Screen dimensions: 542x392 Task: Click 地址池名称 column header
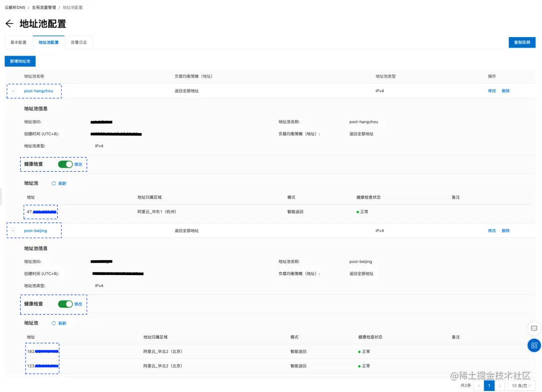click(34, 76)
